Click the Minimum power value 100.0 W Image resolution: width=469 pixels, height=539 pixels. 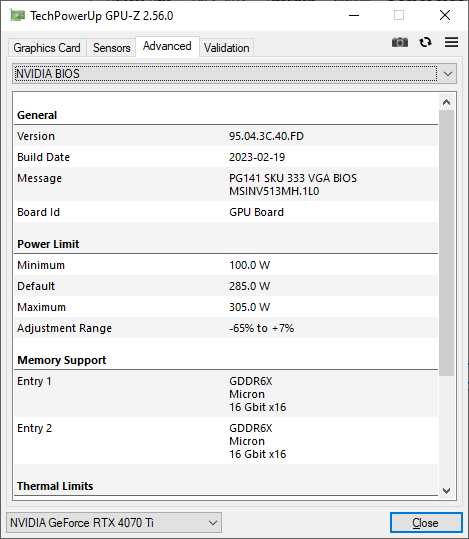point(250,265)
